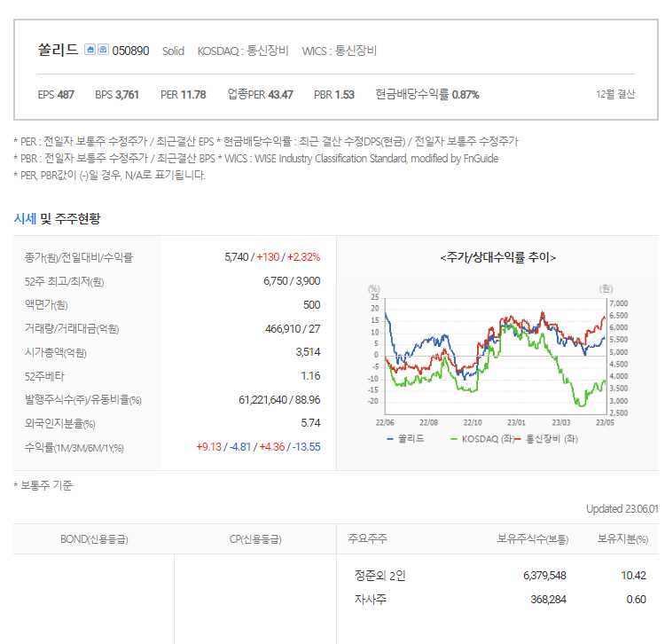Viewport: 665px width, 644px height.
Task: Click the blue 쏠리드 legend entry
Action: click(405, 439)
